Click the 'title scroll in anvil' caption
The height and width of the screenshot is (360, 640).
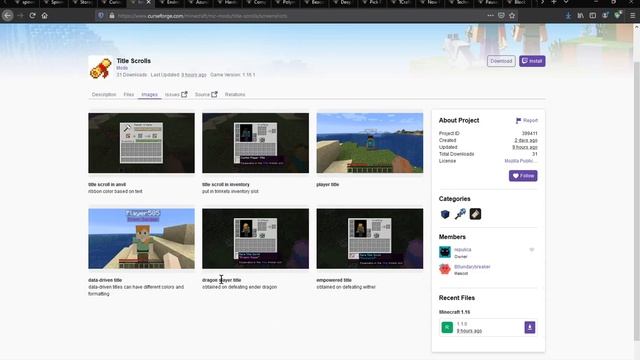(107, 184)
